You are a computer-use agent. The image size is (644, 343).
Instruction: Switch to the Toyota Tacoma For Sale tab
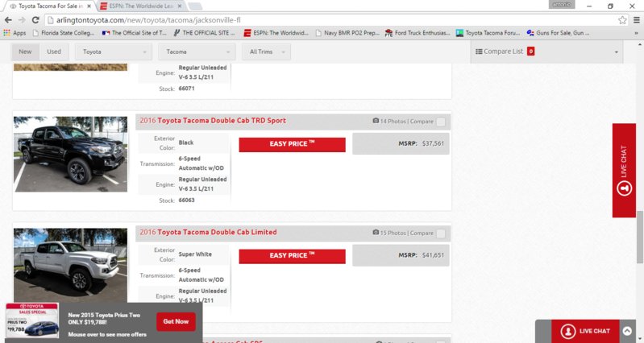49,6
